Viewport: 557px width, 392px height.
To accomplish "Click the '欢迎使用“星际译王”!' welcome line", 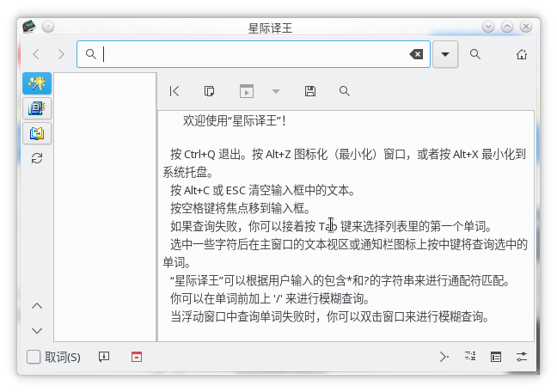I will pyautogui.click(x=235, y=121).
